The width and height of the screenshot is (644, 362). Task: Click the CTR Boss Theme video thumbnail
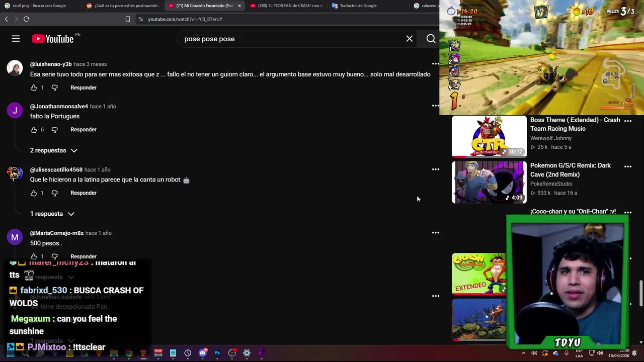click(x=489, y=137)
